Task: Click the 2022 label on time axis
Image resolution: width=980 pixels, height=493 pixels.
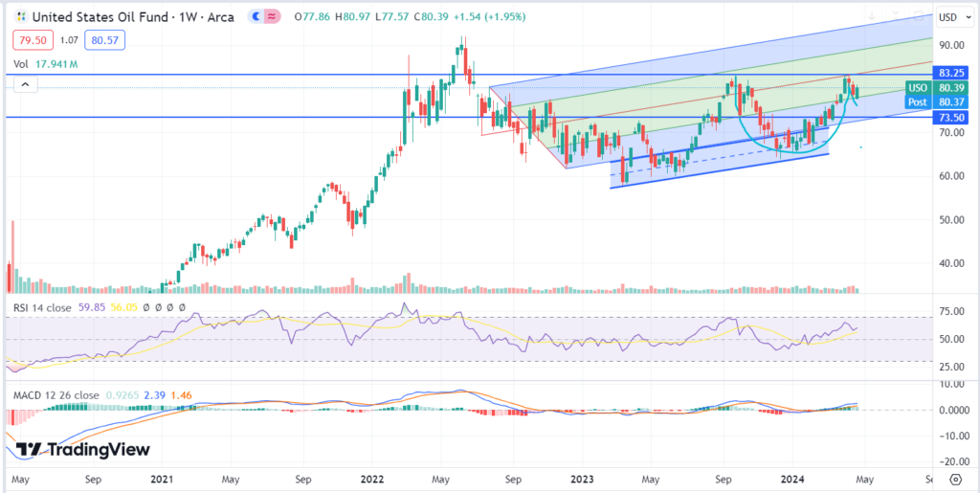Action: coord(373,479)
